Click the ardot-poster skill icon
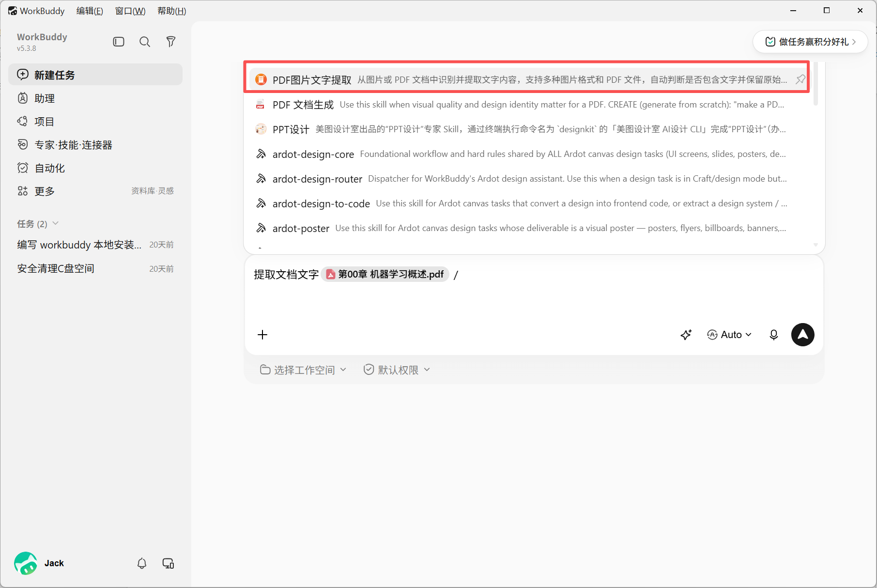 pyautogui.click(x=261, y=228)
